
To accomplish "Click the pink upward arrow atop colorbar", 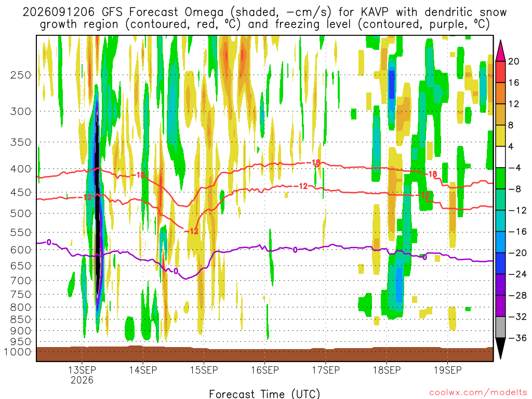I will pyautogui.click(x=500, y=51).
